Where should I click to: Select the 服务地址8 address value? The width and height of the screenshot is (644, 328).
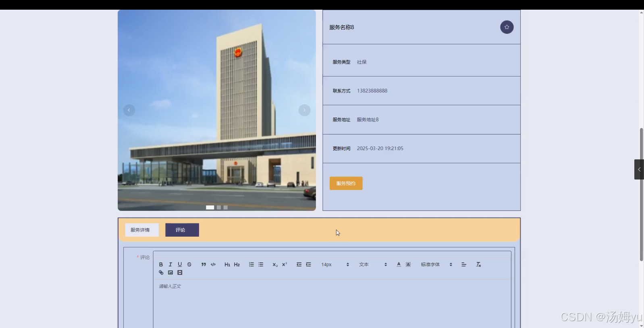(x=368, y=120)
